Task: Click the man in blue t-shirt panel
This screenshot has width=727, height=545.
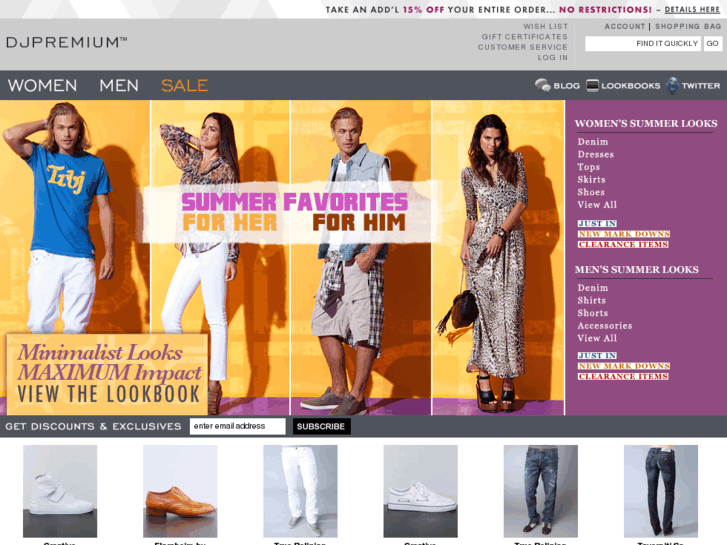Action: pyautogui.click(x=75, y=217)
